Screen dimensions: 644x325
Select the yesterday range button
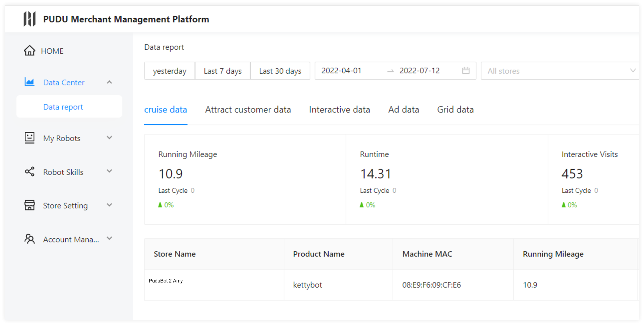(x=170, y=71)
